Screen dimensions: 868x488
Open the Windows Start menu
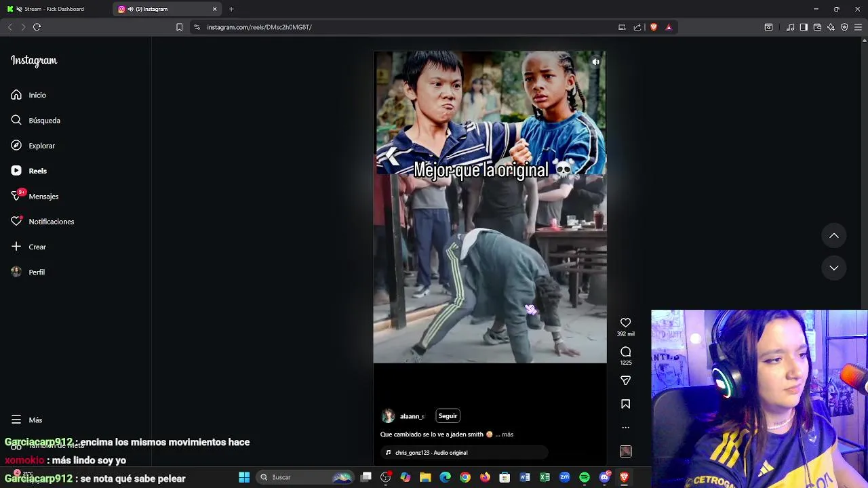(x=244, y=477)
